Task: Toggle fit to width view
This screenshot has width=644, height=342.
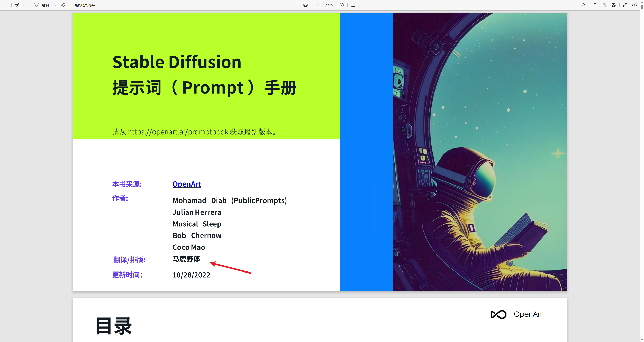Action: (x=305, y=5)
